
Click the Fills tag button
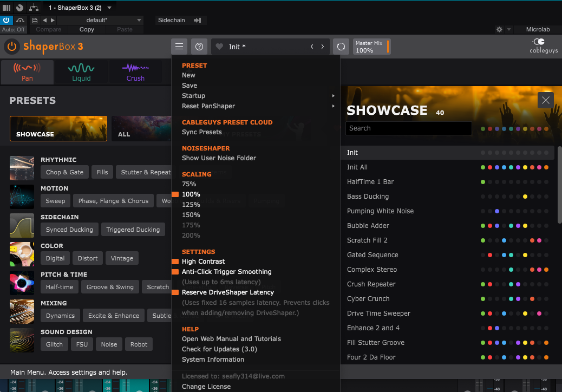coord(102,172)
